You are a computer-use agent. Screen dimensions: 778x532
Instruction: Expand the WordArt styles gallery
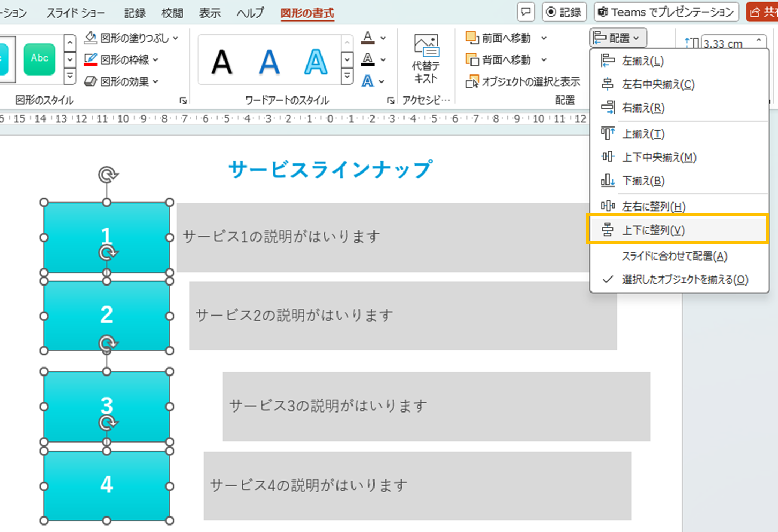coord(347,77)
